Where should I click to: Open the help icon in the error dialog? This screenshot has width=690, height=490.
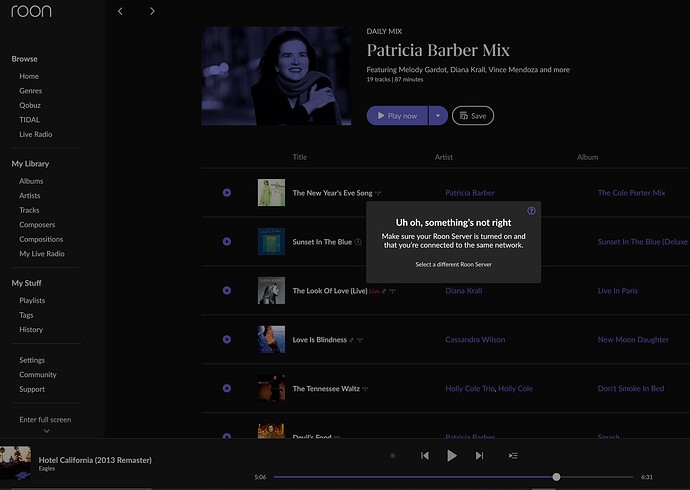click(531, 211)
